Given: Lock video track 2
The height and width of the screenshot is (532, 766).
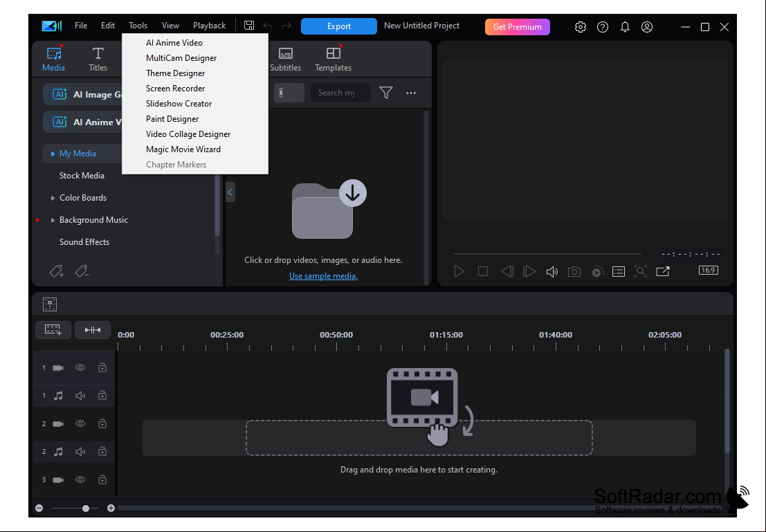Looking at the screenshot, I should (102, 423).
